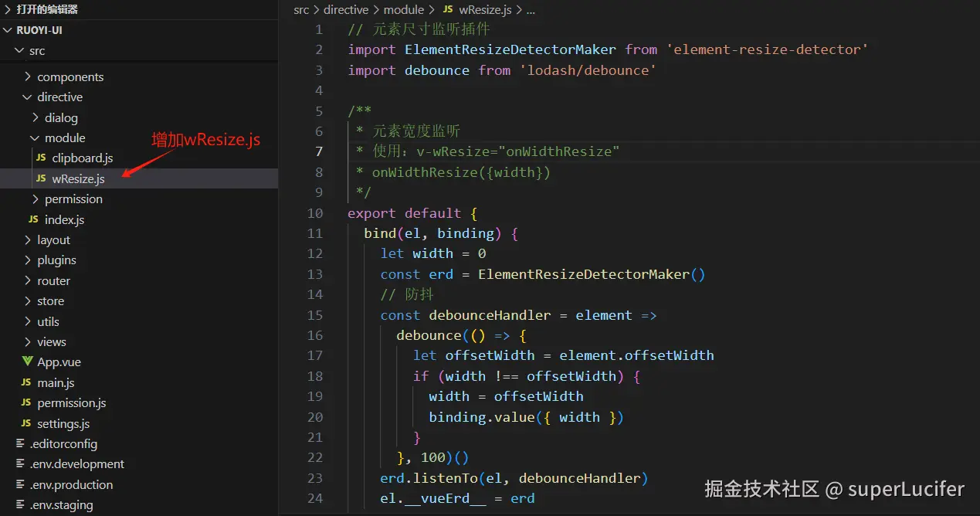Click the export default statement
The width and height of the screenshot is (980, 516).
click(404, 213)
